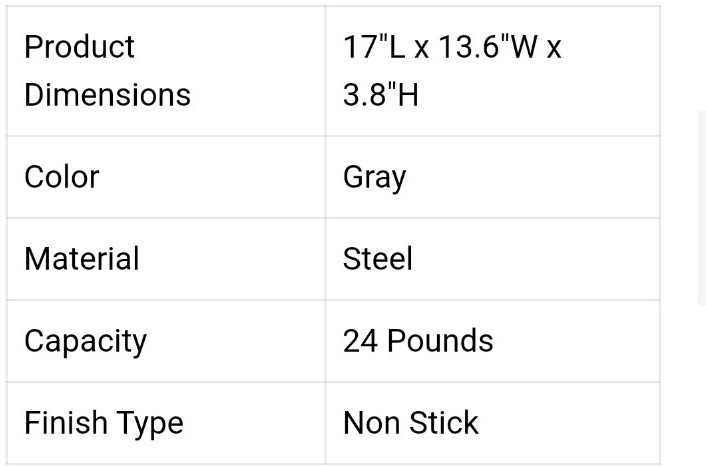Click the word Dimensions in first row
Viewport: 706px width, 467px height.
coord(107,95)
